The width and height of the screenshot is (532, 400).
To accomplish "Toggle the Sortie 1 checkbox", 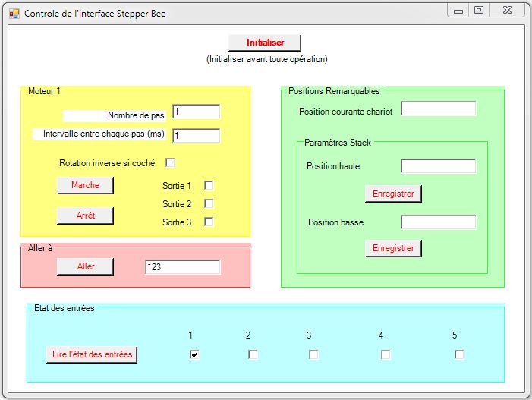I will tap(209, 185).
